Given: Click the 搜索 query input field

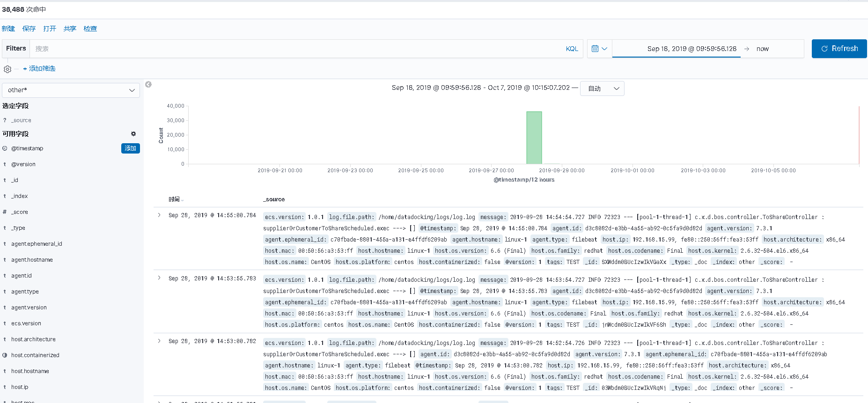Looking at the screenshot, I should click(x=295, y=49).
